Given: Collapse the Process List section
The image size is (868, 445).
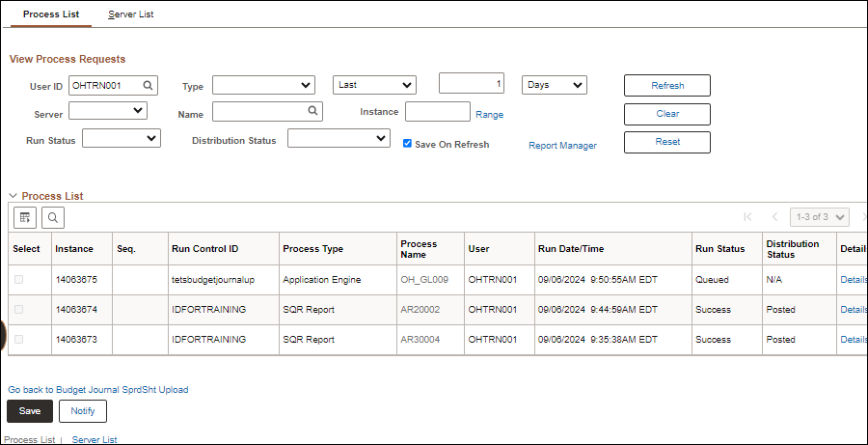Looking at the screenshot, I should point(14,196).
